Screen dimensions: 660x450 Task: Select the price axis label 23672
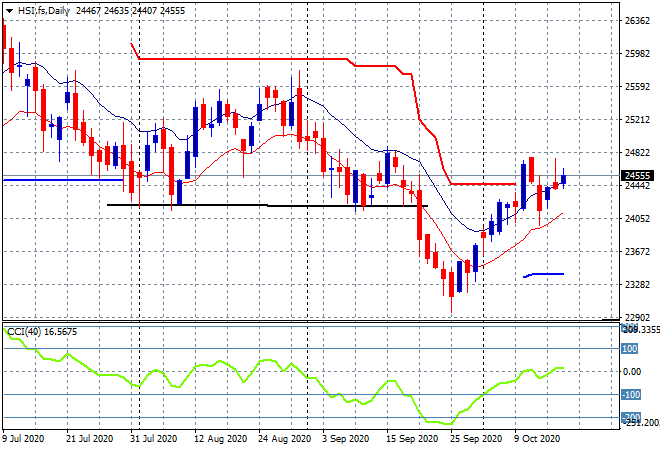[x=637, y=251]
